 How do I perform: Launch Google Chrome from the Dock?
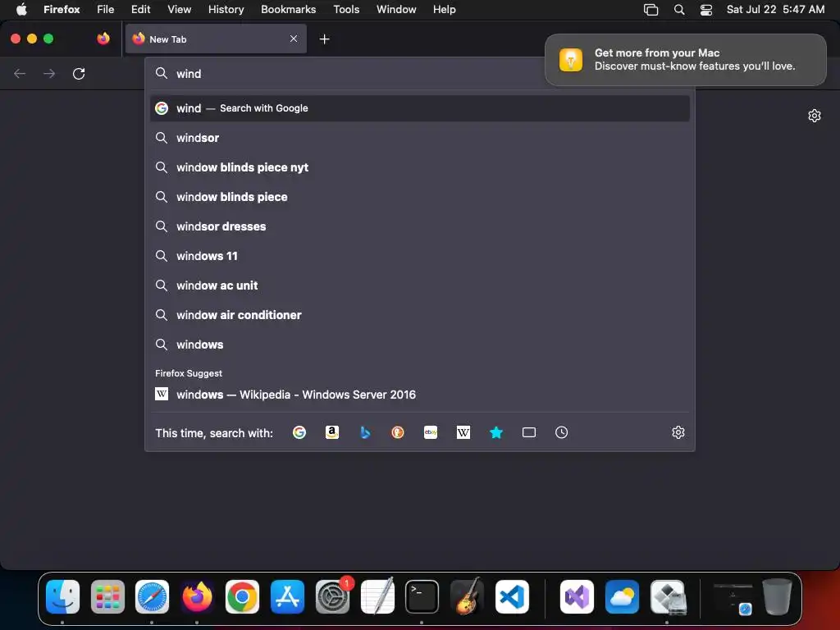[242, 597]
